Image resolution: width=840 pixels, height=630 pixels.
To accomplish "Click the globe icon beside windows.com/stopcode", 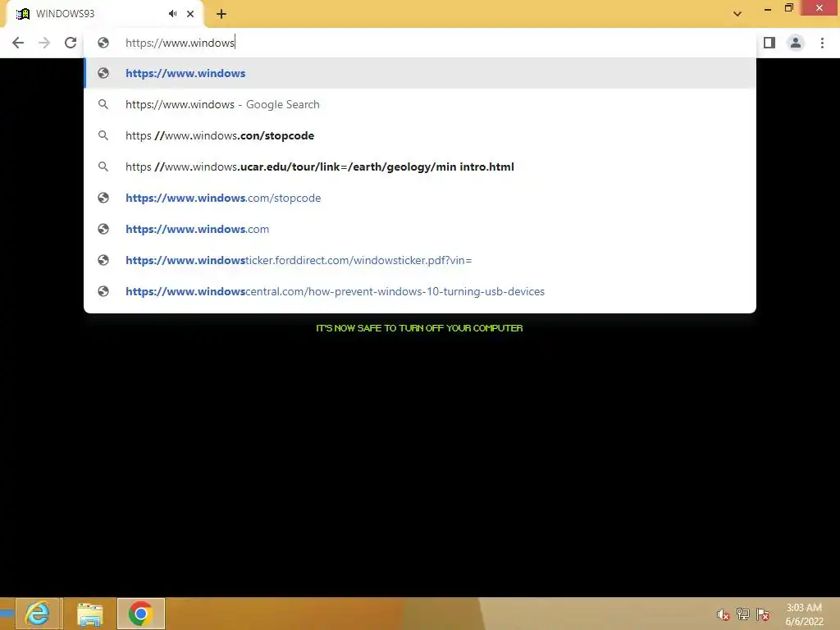I will click(x=103, y=198).
